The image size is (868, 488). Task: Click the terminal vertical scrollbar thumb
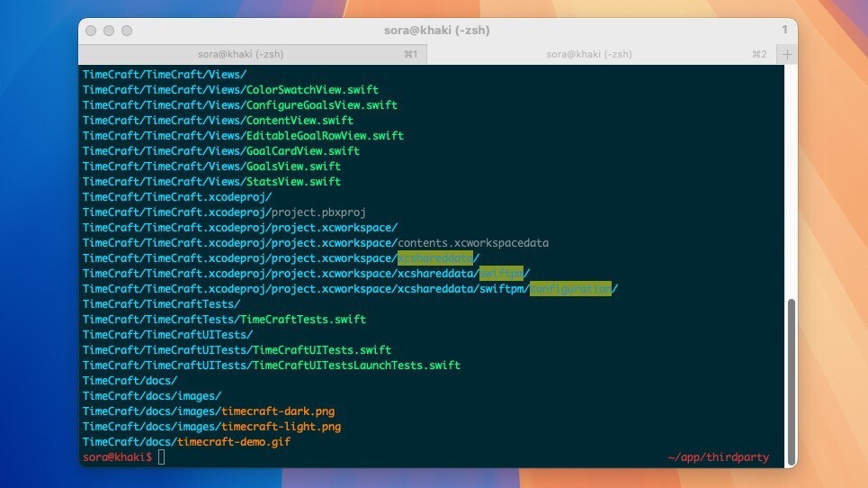[x=791, y=382]
